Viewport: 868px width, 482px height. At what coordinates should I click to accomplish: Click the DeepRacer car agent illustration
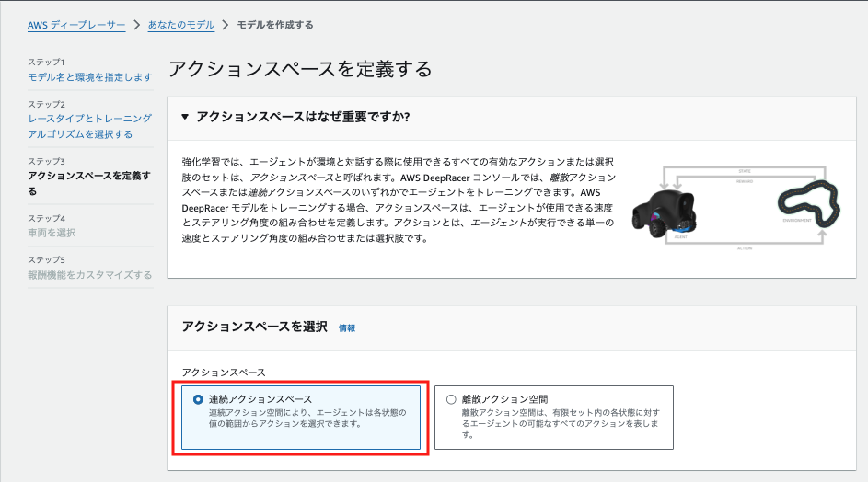665,214
